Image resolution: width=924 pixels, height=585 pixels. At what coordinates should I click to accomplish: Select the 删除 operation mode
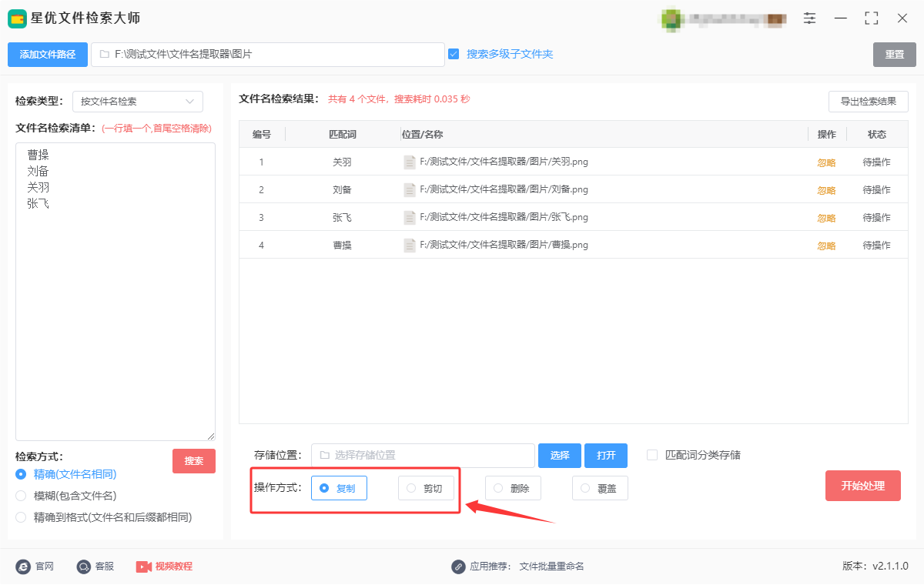coord(513,488)
